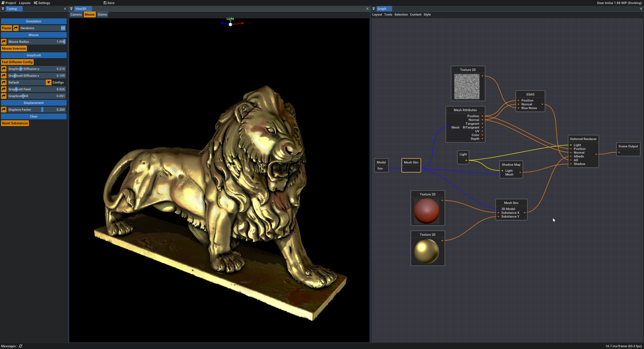The width and height of the screenshot is (644, 349).
Task: Click reset arrow beside Displace Factor
Action: [x=4, y=110]
